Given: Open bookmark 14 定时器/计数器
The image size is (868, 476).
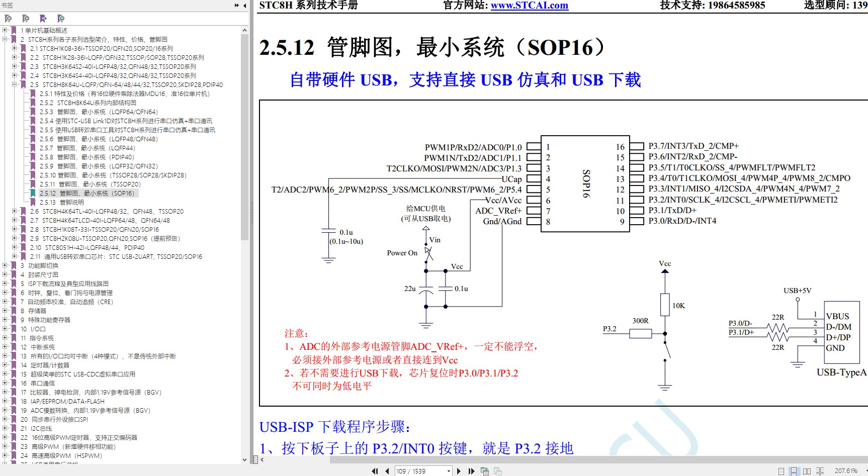Looking at the screenshot, I should (x=45, y=365).
